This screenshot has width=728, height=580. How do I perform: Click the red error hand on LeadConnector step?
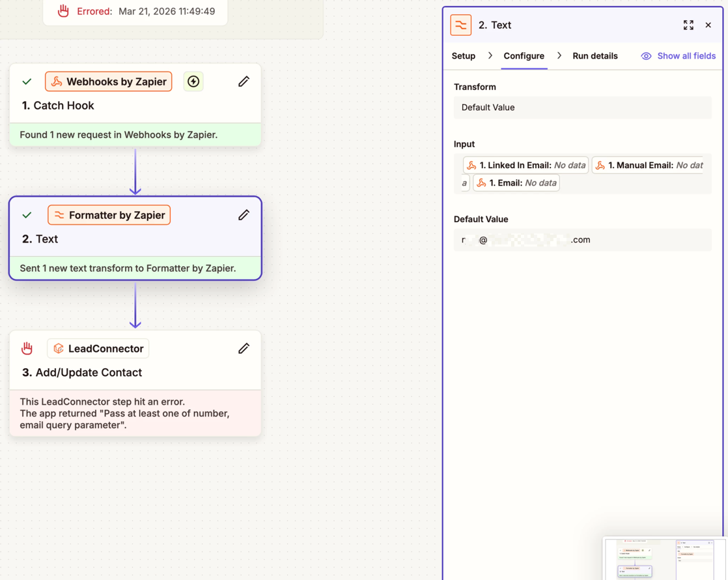point(27,349)
